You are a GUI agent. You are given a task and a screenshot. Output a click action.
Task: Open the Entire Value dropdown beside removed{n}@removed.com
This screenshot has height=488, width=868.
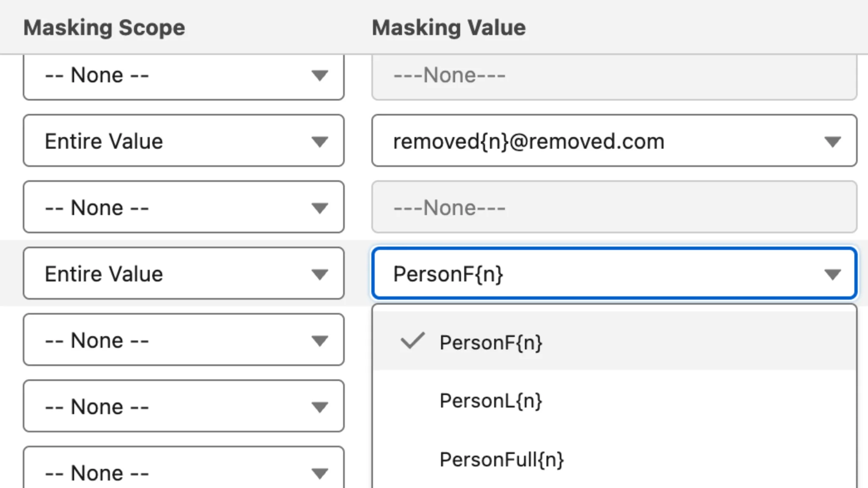click(x=183, y=141)
